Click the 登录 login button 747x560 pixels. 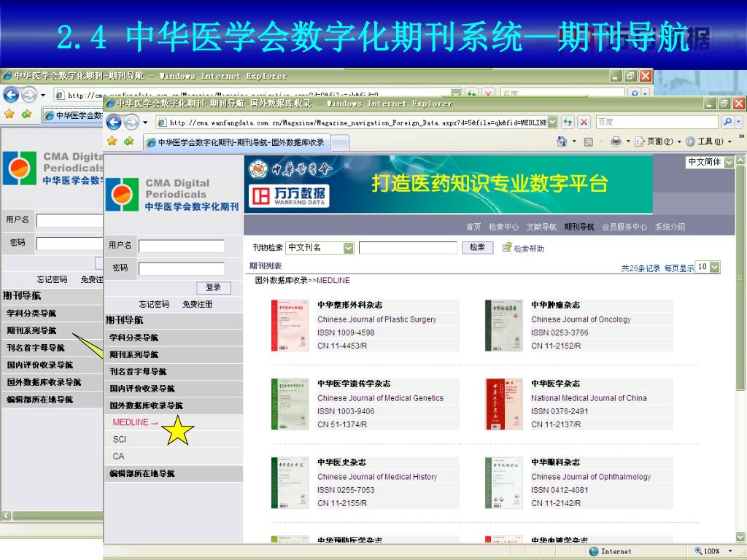pyautogui.click(x=214, y=287)
